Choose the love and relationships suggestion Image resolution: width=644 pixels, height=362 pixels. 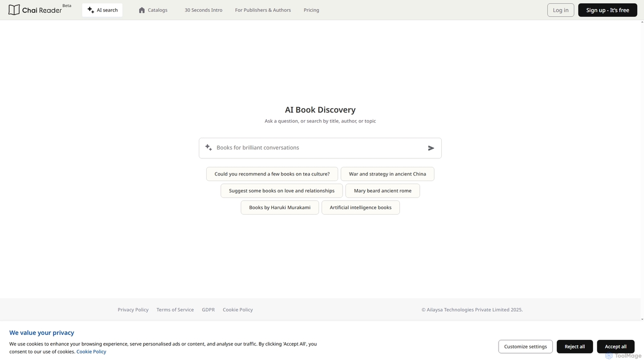(282, 191)
